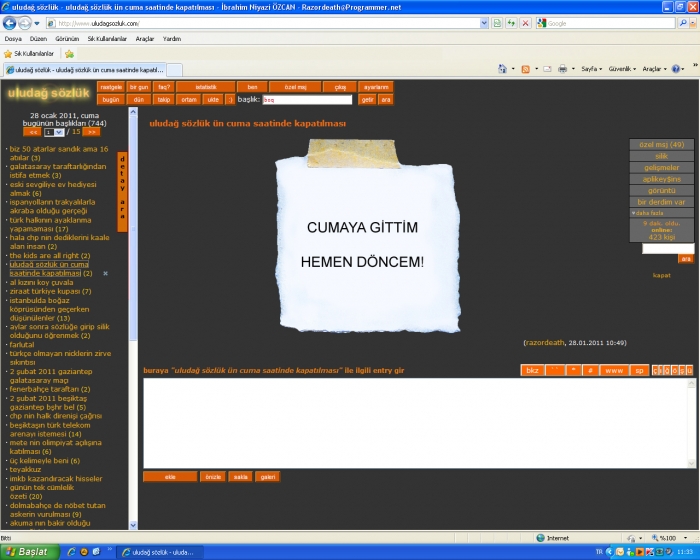This screenshot has height=560, width=700.
Task: Click the left topic list scrollbar down arrow
Action: [133, 525]
